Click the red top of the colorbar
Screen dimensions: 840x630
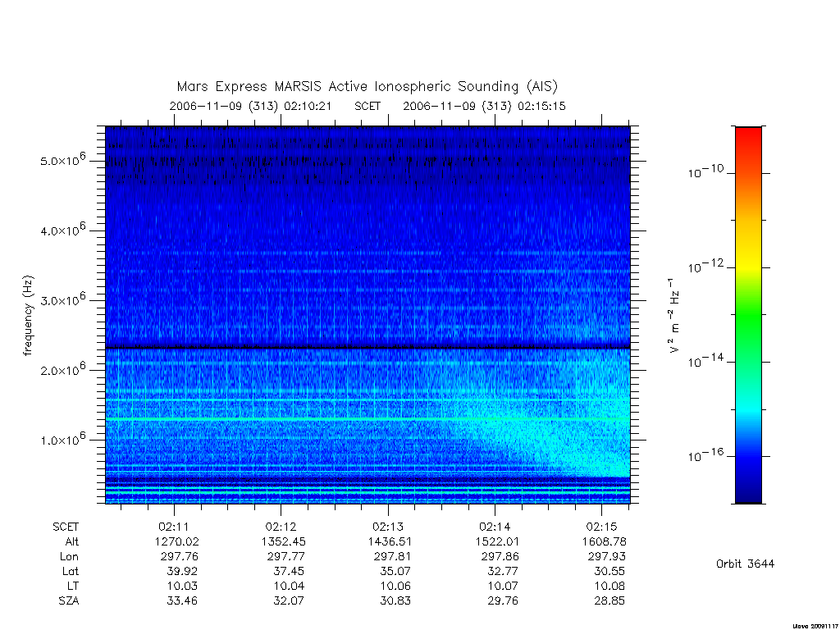(748, 140)
